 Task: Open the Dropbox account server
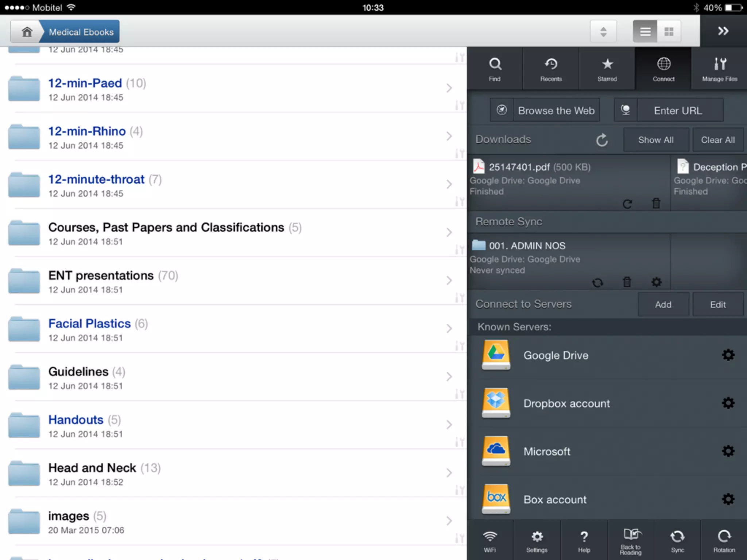click(x=566, y=403)
